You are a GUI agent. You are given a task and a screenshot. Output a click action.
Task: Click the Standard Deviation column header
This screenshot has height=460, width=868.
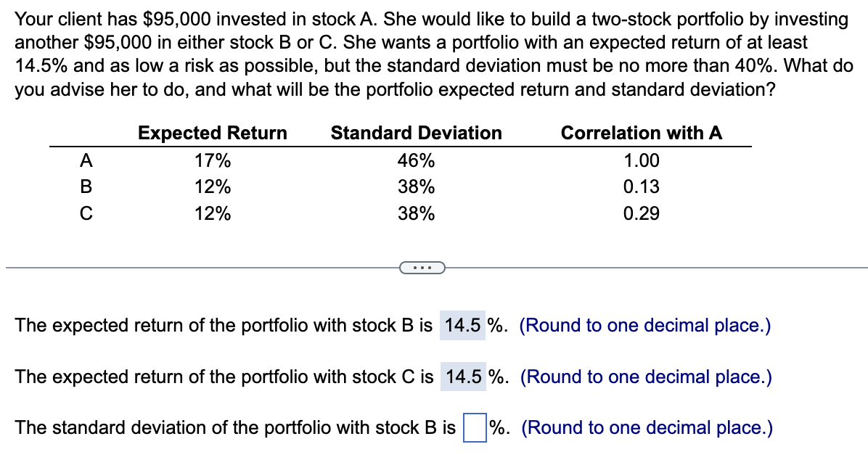[x=415, y=133]
